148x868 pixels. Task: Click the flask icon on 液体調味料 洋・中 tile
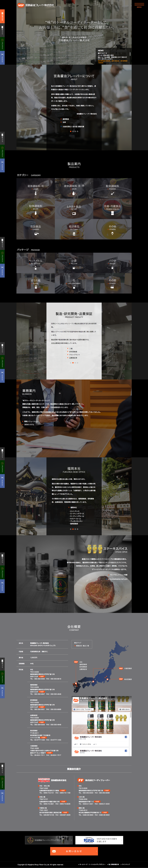74,193
